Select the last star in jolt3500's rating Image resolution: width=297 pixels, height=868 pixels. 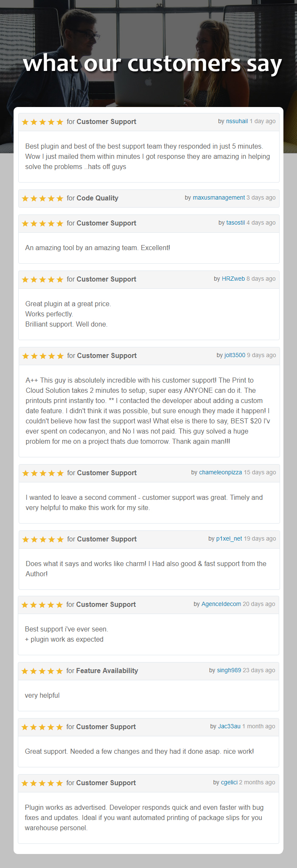(59, 356)
